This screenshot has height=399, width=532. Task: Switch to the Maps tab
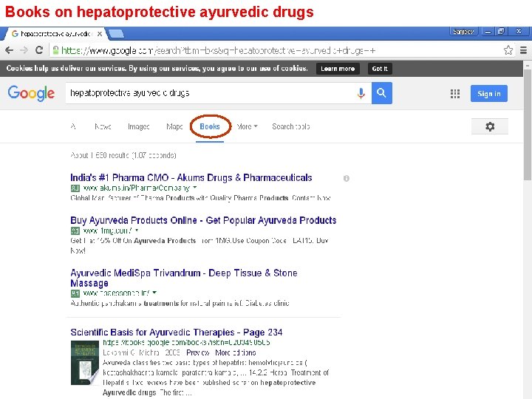click(174, 126)
